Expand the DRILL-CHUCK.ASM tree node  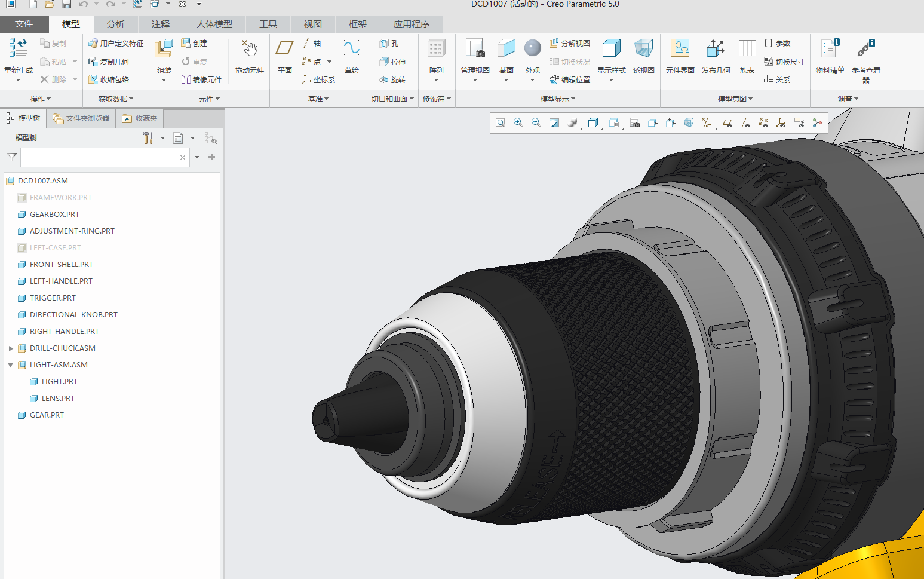point(11,348)
